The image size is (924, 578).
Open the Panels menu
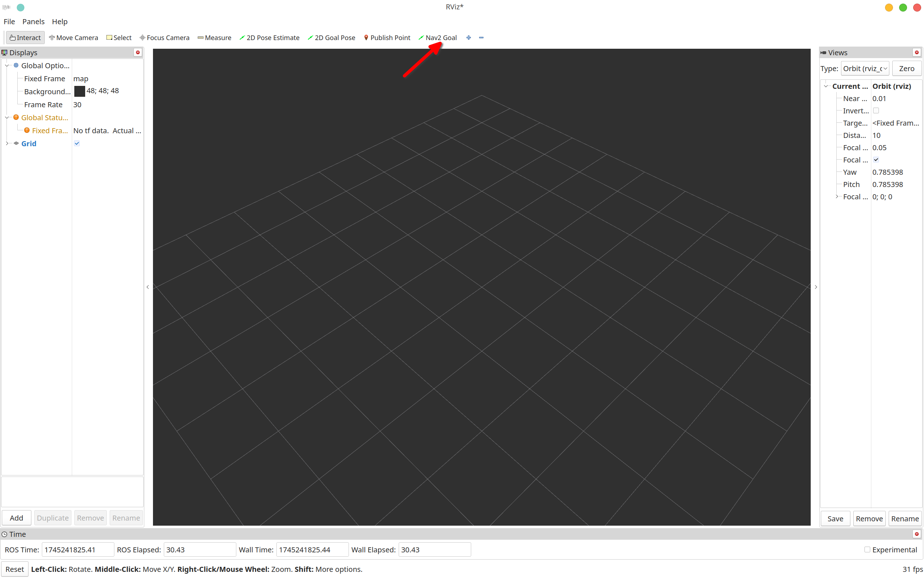coord(33,21)
